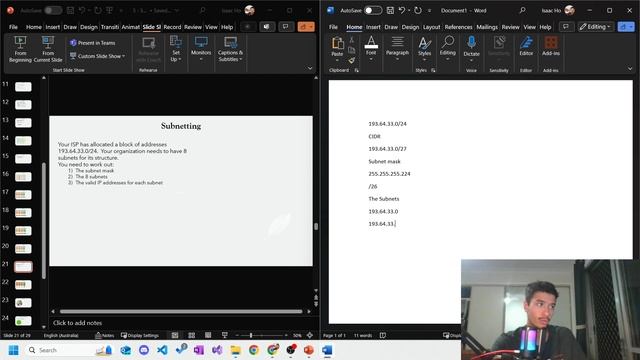The width and height of the screenshot is (640, 360).
Task: Open Editor pane in Word
Action: (526, 47)
